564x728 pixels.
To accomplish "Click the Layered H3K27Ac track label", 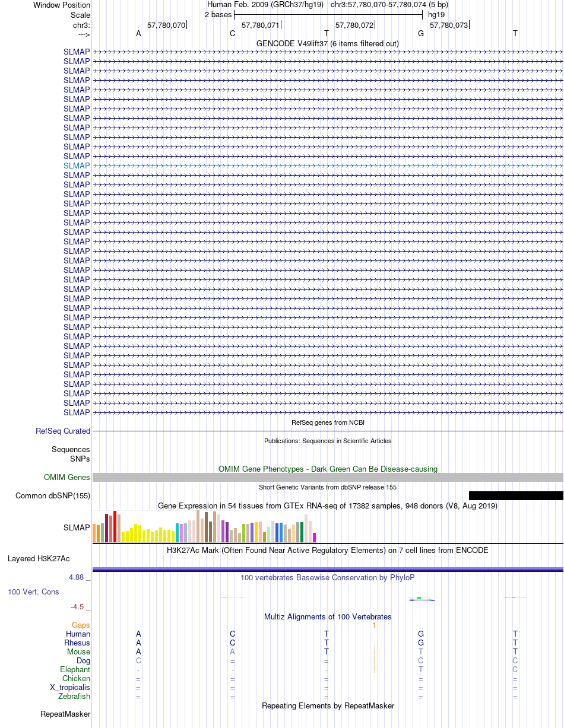I will 39,559.
